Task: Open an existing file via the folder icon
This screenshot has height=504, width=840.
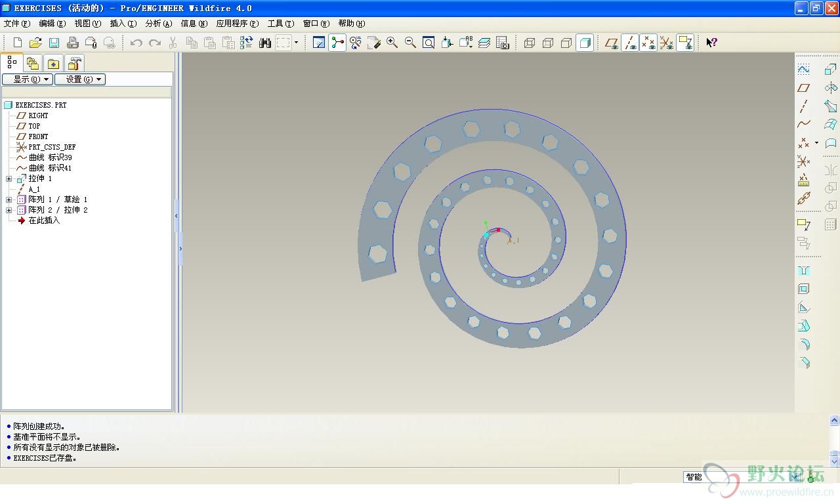Action: coord(36,43)
